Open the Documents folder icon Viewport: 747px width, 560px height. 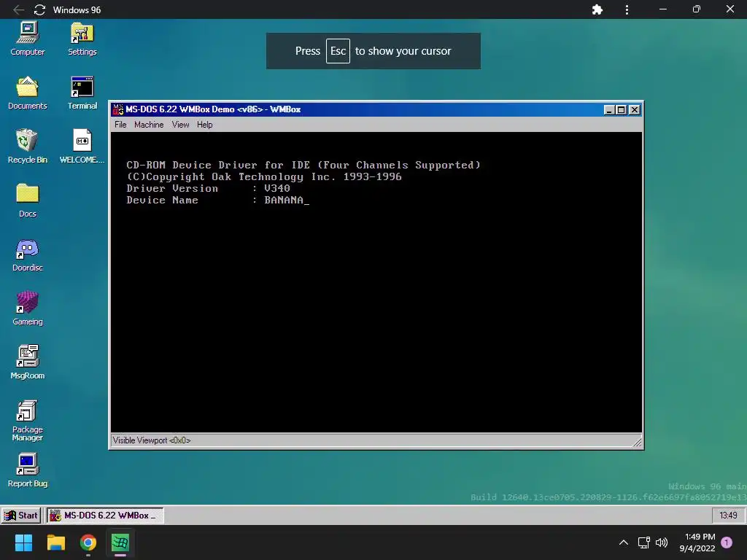click(x=27, y=93)
